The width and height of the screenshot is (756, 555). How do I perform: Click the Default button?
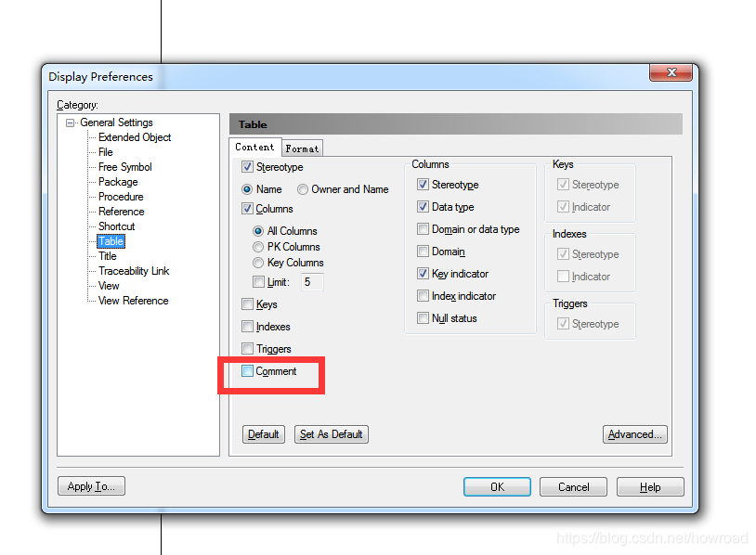click(x=263, y=434)
